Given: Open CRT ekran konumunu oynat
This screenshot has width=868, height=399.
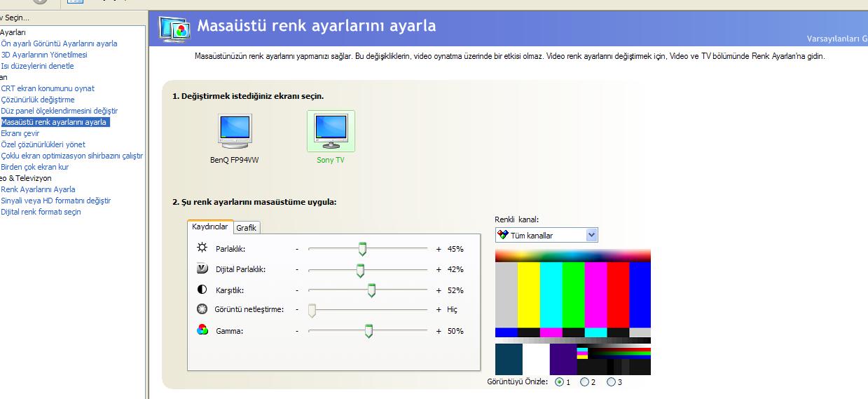Looking at the screenshot, I should 48,88.
